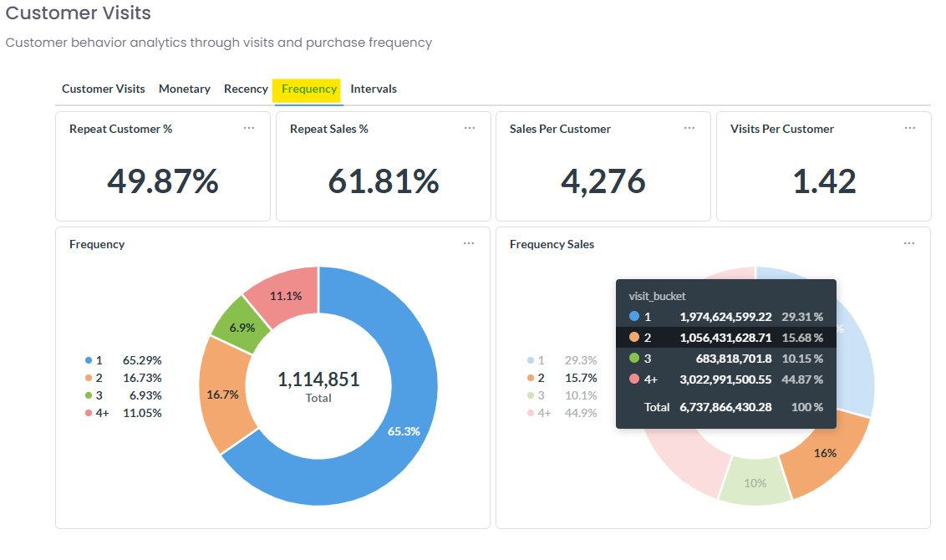
Task: Click the orange 16.7% donut slice
Action: click(x=222, y=395)
